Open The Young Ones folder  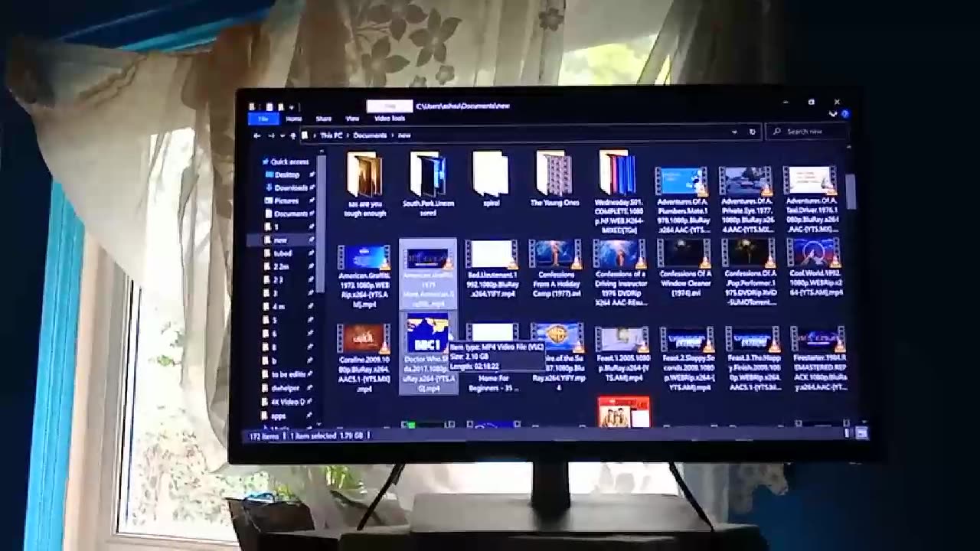click(554, 181)
